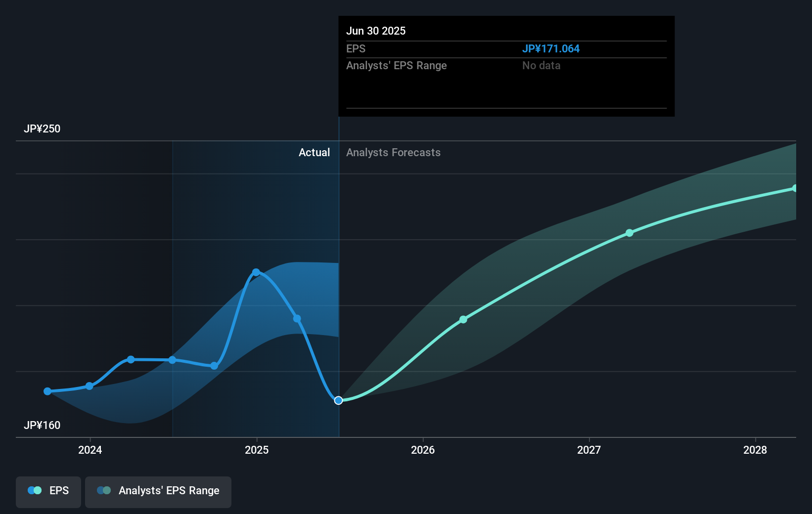Toggle the Analysts' EPS Range series visibility
The height and width of the screenshot is (514, 812).
[158, 491]
